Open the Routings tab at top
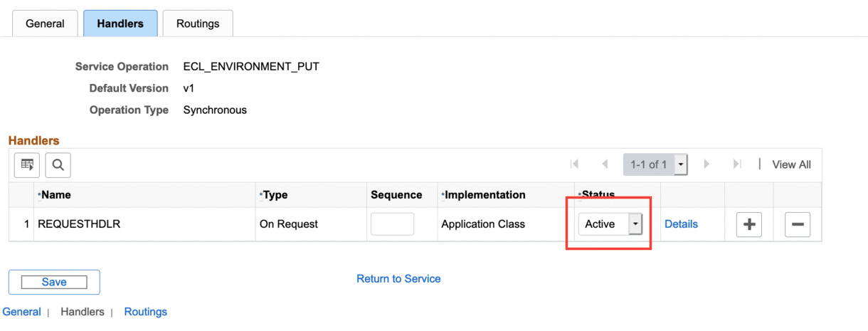Screen dimensions: 868x331 [x=198, y=23]
